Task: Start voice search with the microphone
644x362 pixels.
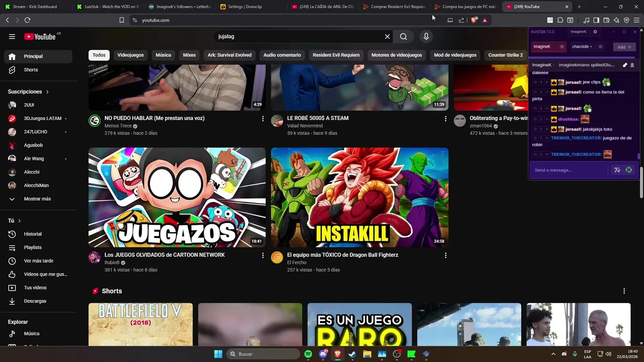Action: [426, 36]
